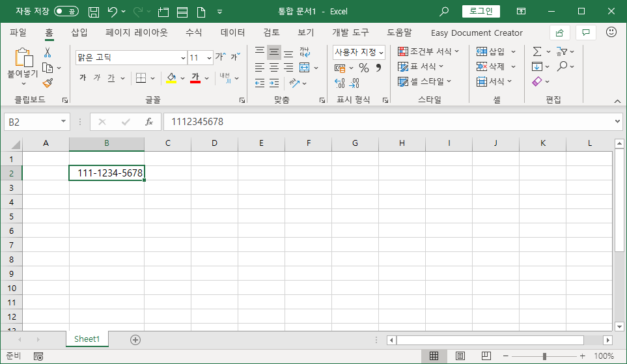627x364 pixels.
Task: Click Insert Function fx icon
Action: coord(149,122)
